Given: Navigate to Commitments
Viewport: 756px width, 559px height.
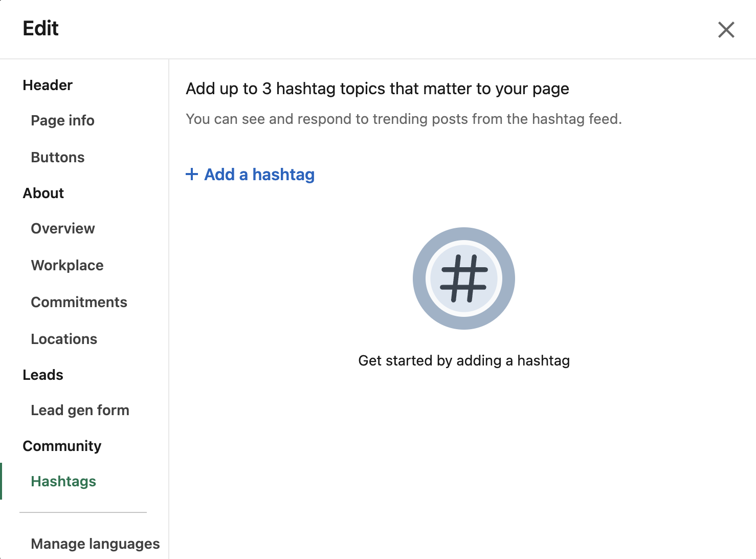Looking at the screenshot, I should coord(79,302).
